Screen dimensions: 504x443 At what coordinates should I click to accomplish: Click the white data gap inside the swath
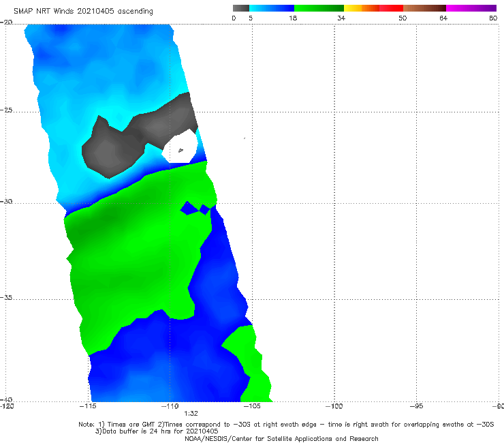pyautogui.click(x=180, y=147)
